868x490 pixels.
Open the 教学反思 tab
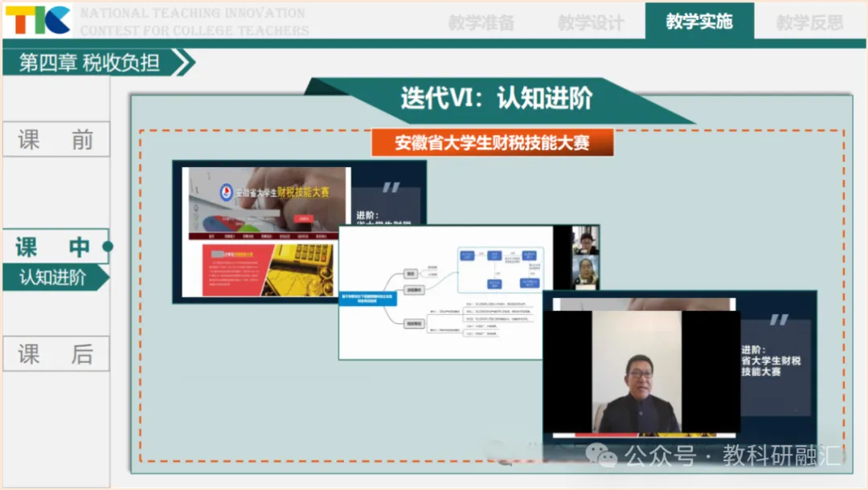[x=809, y=22]
